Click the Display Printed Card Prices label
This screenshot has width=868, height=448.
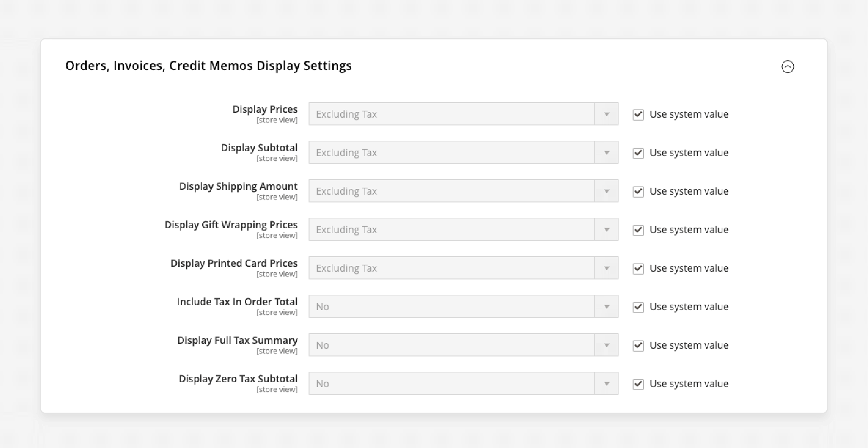click(x=234, y=263)
